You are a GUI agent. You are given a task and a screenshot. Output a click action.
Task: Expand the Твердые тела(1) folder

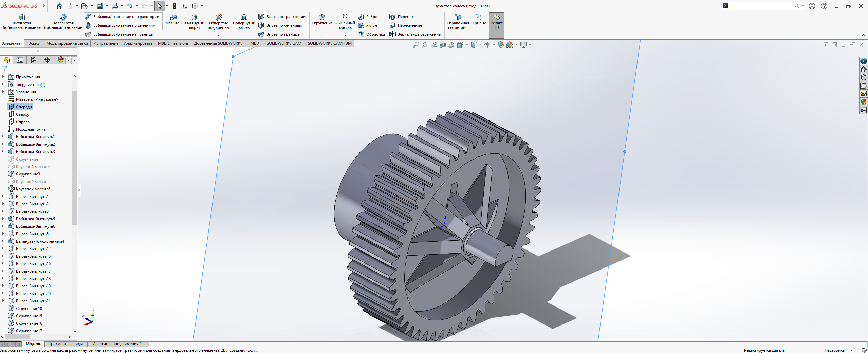tap(3, 85)
